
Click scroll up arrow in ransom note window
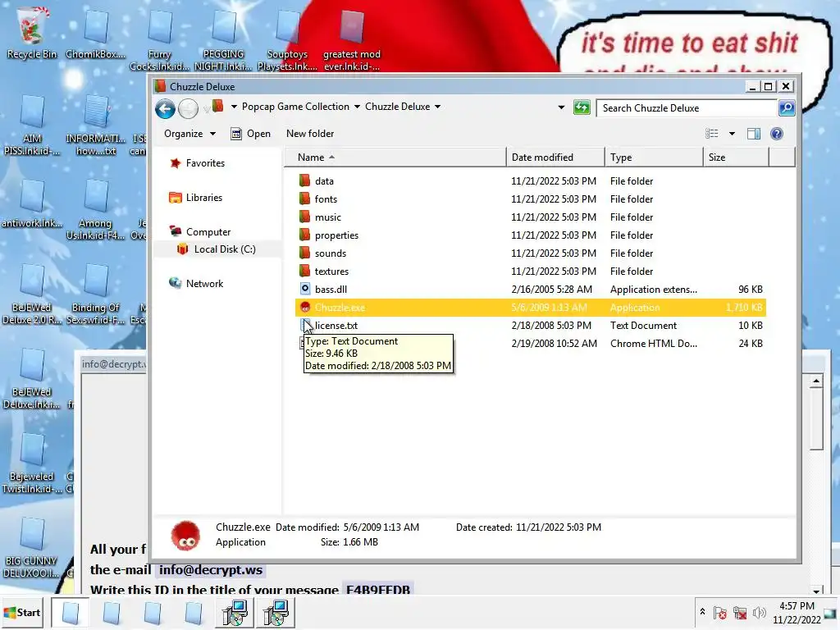click(816, 381)
